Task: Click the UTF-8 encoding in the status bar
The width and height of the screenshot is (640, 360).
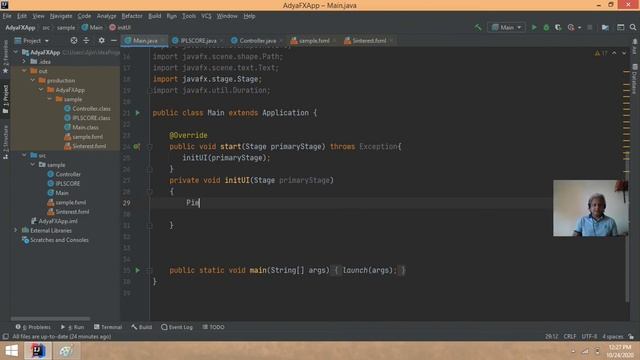Action: [x=589, y=336]
